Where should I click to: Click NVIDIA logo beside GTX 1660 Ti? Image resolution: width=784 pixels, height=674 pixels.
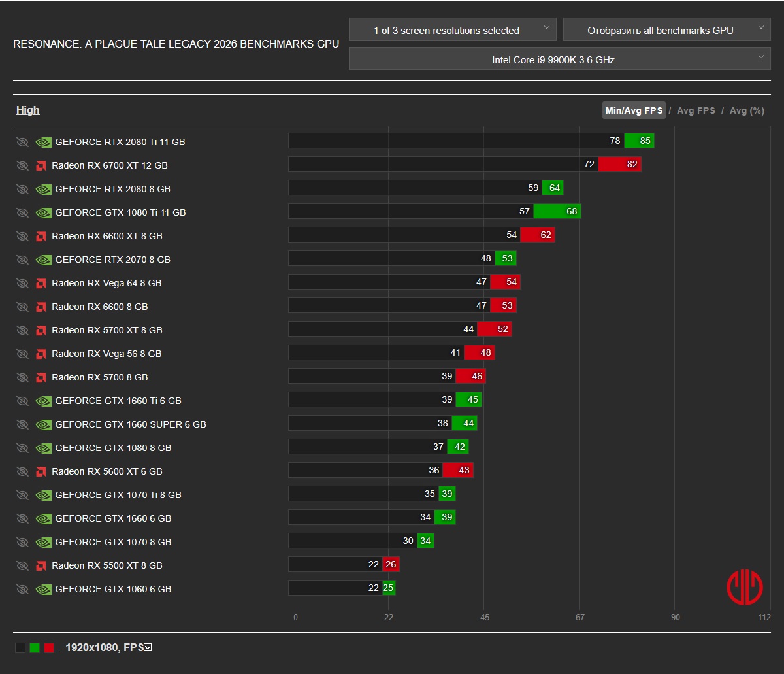click(x=43, y=401)
